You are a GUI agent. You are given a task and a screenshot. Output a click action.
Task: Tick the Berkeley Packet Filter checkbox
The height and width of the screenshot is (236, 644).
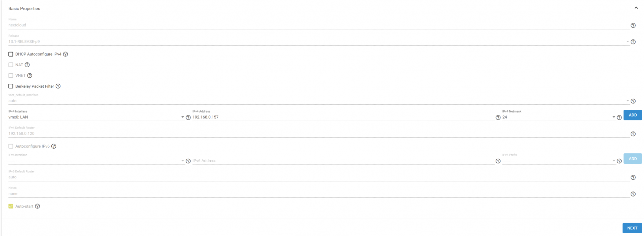pos(11,86)
